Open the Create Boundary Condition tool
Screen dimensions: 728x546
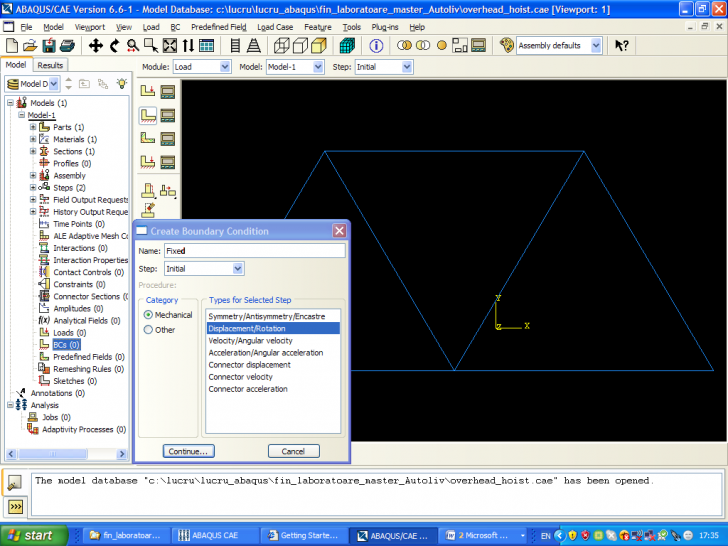click(148, 115)
